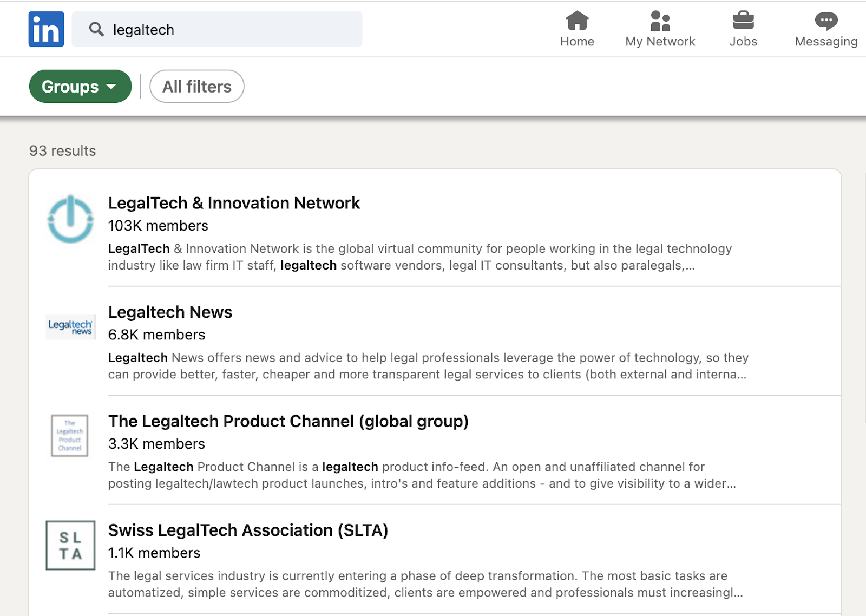Click the LinkedIn logo icon
Screen dimensions: 866x616
(x=46, y=29)
